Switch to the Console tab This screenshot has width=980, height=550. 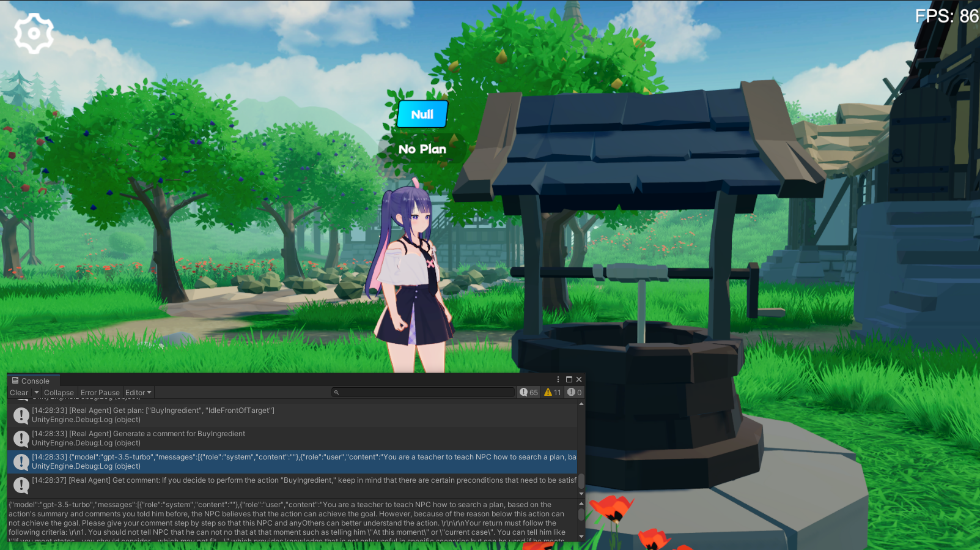coord(33,381)
